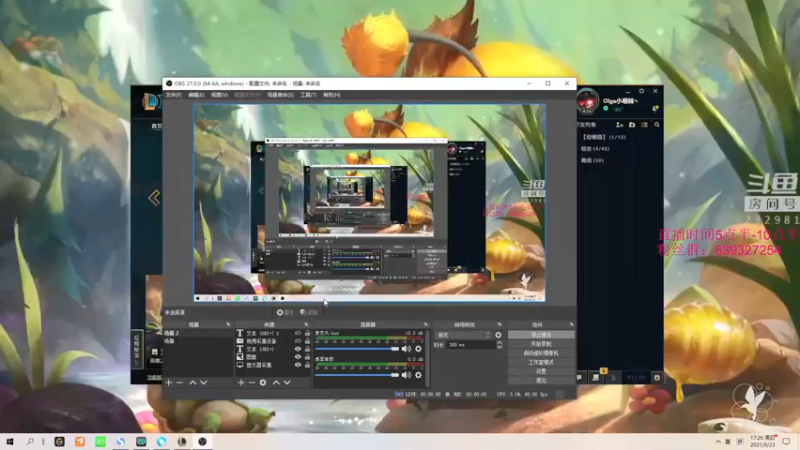Pop out the 来源 dock with its header icon
800x450 pixels.
coord(306,324)
